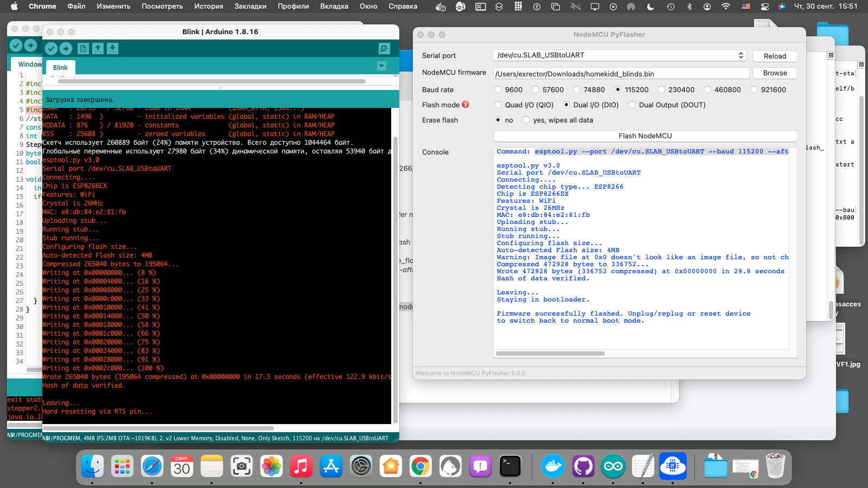This screenshot has width=868, height=488.
Task: Click the Flash mode info icon
Action: 465,104
